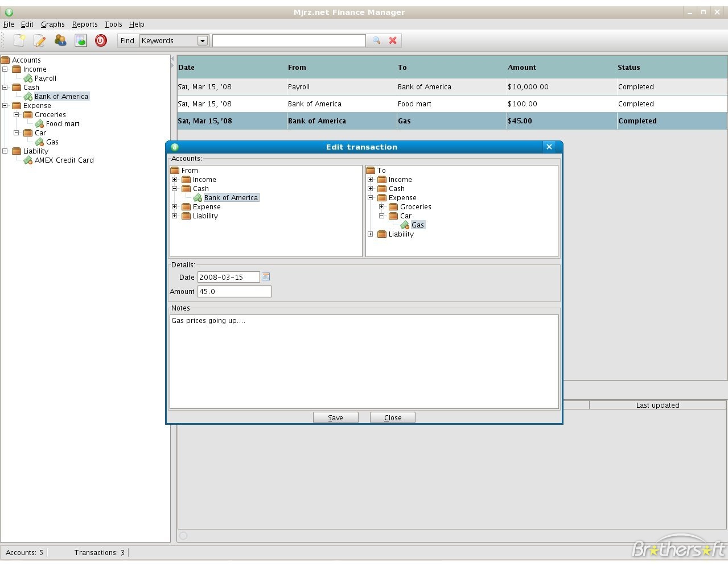This screenshot has width=728, height=567.
Task: Click the edit pencil toolbar icon
Action: click(x=40, y=40)
